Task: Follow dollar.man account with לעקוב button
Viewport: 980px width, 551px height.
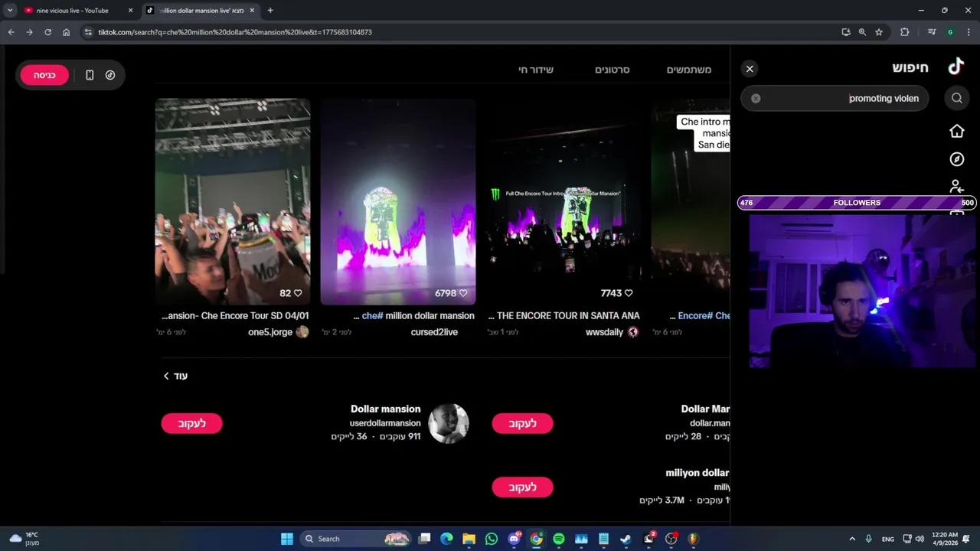Action: coord(522,424)
